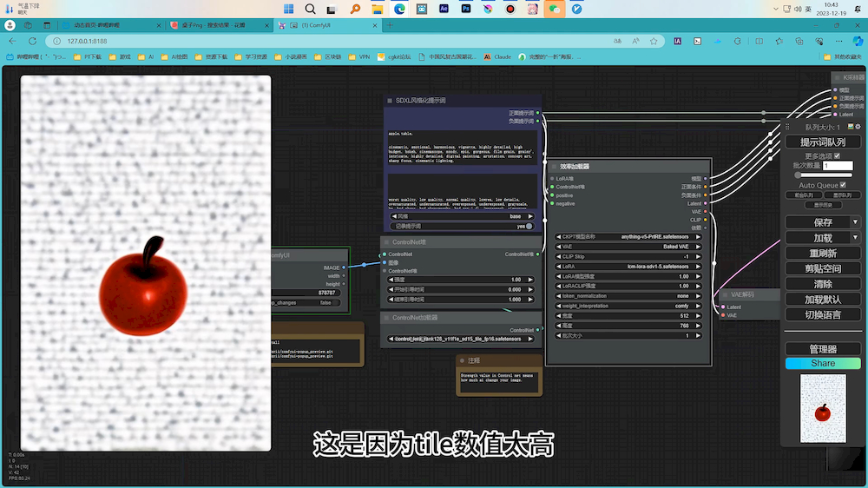This screenshot has width=868, height=488.
Task: Toggle the 更多选项 checkbox
Action: (837, 156)
